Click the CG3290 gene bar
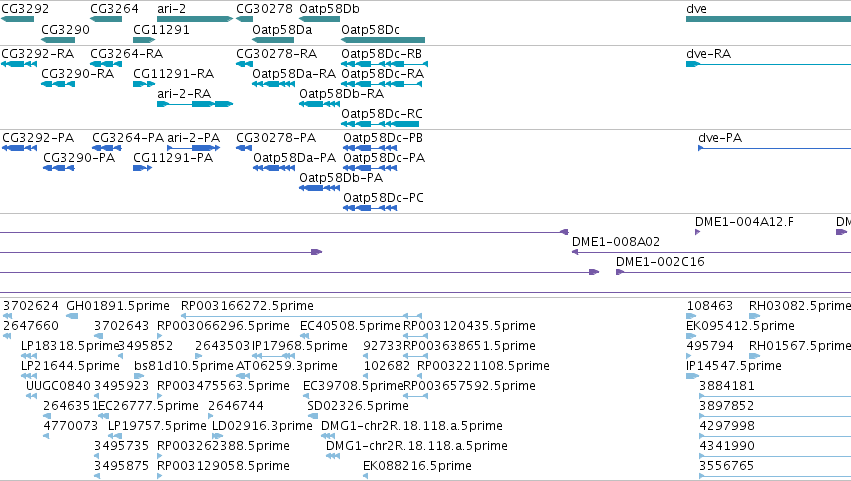Screen dimensions: 851x481 (58, 40)
